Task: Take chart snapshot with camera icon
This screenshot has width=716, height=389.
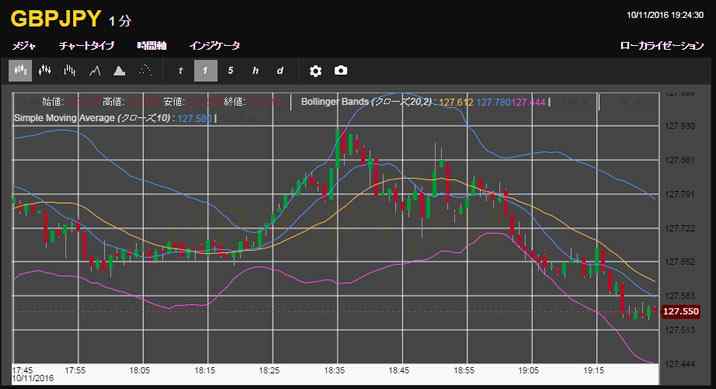Action: [x=341, y=70]
